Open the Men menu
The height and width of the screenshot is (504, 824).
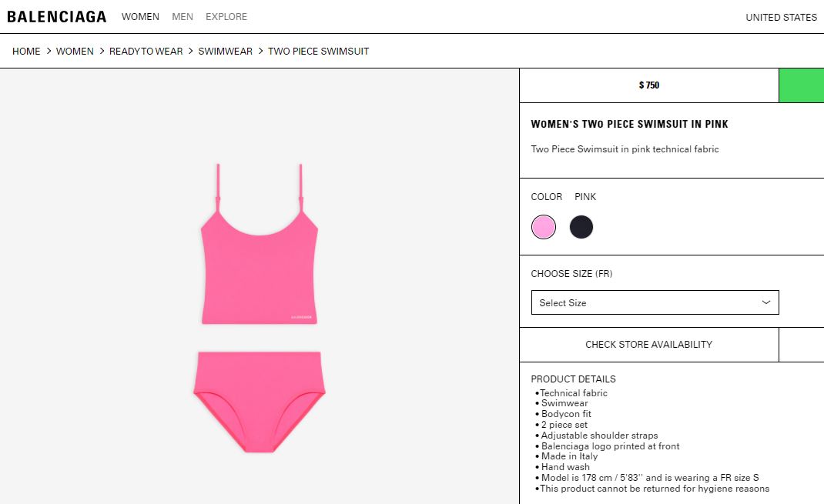pyautogui.click(x=183, y=17)
